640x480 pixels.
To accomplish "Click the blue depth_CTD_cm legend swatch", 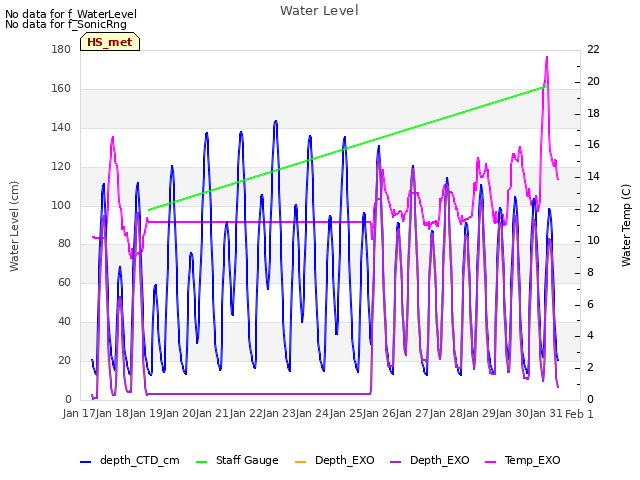I will tap(85, 462).
